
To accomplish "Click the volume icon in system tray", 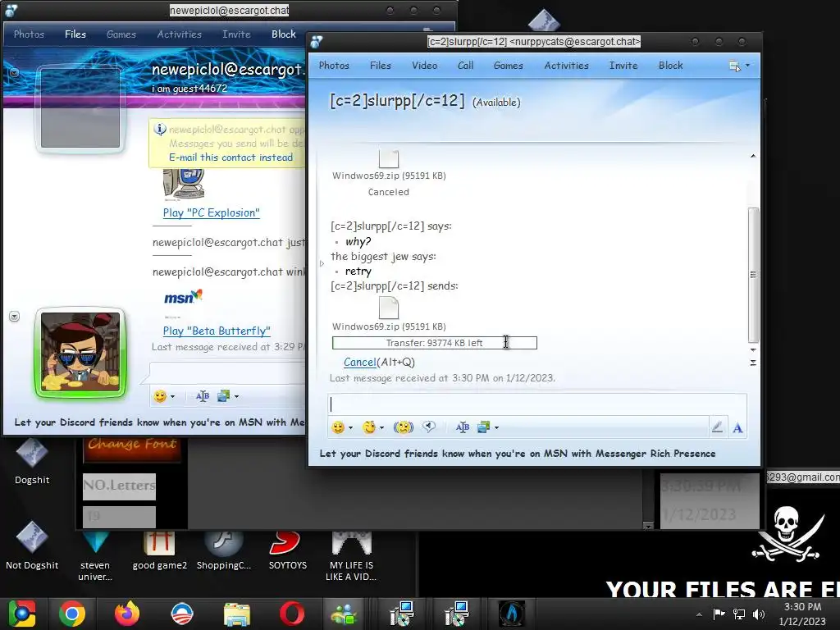I will [759, 614].
